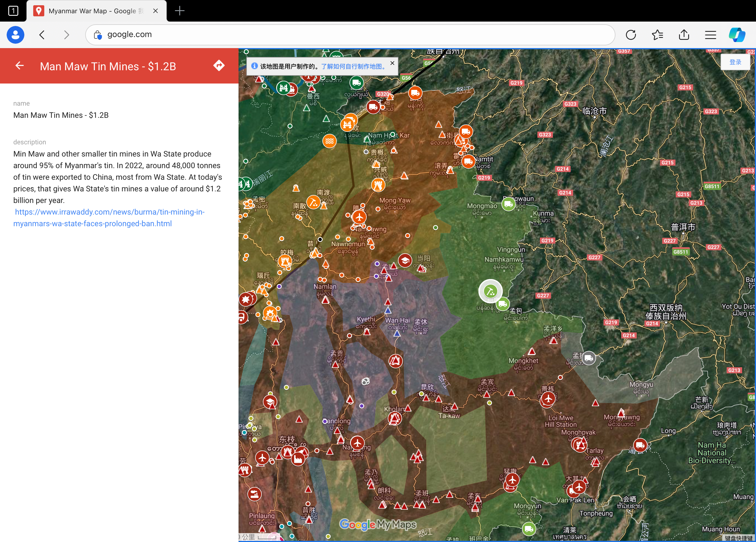
Task: Open the irrawaddy.com tin mining article link
Action: (109, 218)
